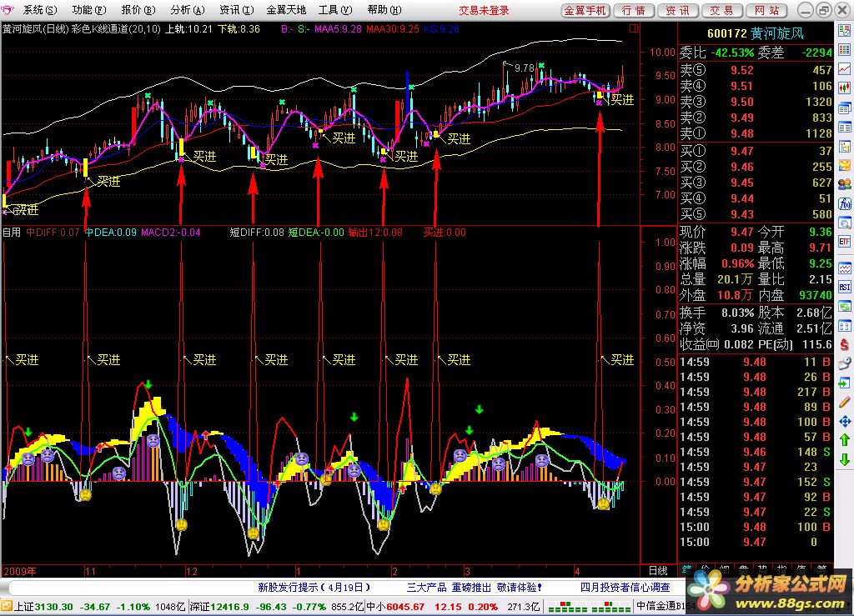Click the two-column table icon

[844, 128]
